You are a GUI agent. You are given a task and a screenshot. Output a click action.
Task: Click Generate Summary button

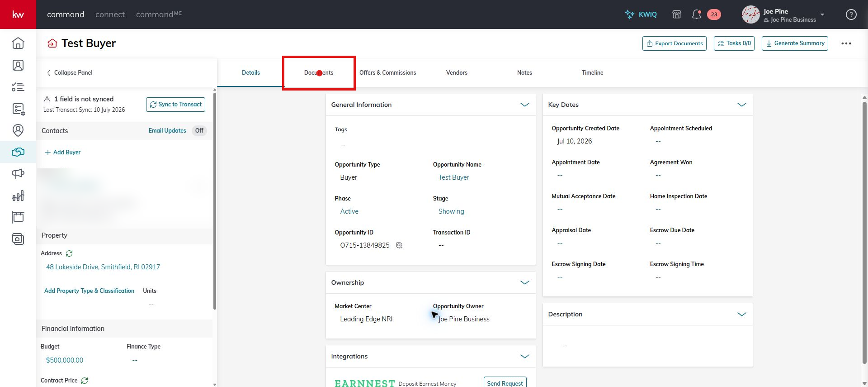[x=795, y=43]
